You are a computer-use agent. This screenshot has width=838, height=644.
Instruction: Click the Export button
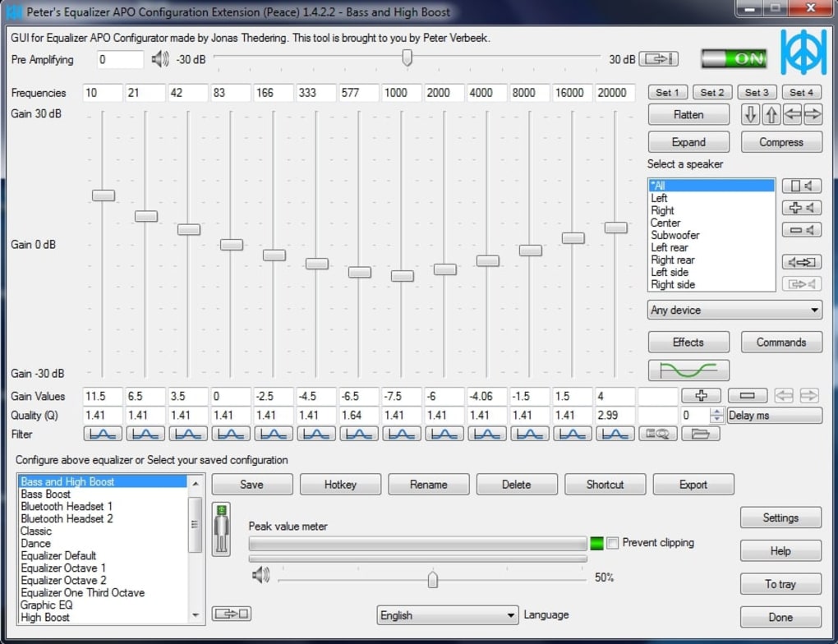pos(693,485)
